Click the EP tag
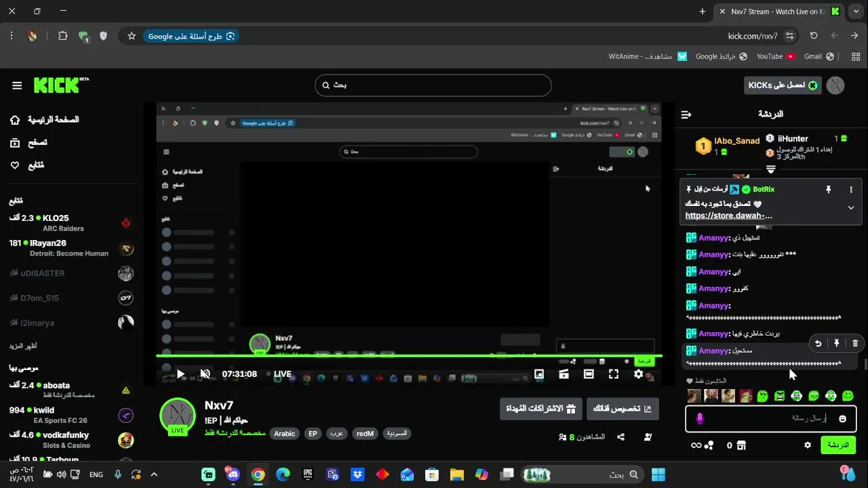Viewport: 868px width, 488px height. pyautogui.click(x=313, y=434)
